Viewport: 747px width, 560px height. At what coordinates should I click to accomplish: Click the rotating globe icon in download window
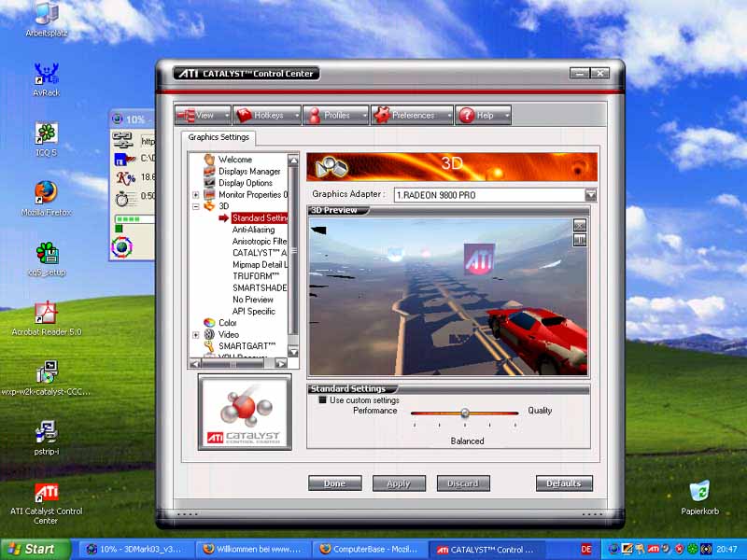click(x=122, y=247)
